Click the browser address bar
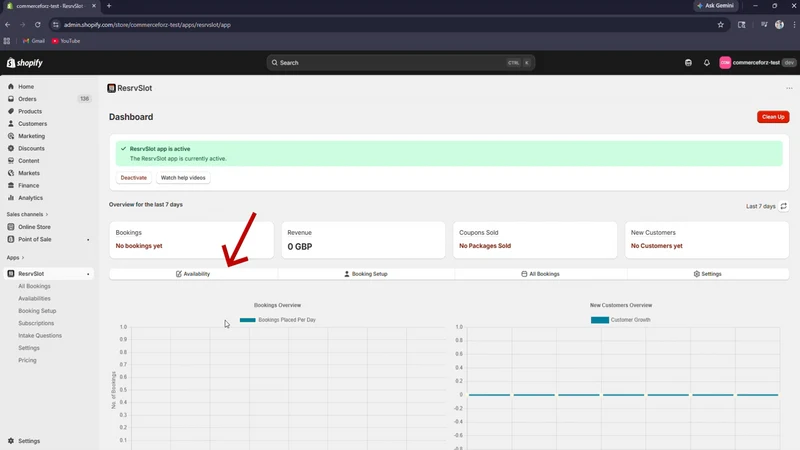 pyautogui.click(x=388, y=24)
